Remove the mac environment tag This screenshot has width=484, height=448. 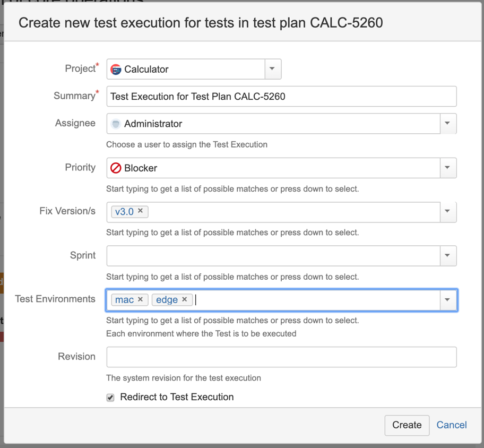coord(140,299)
